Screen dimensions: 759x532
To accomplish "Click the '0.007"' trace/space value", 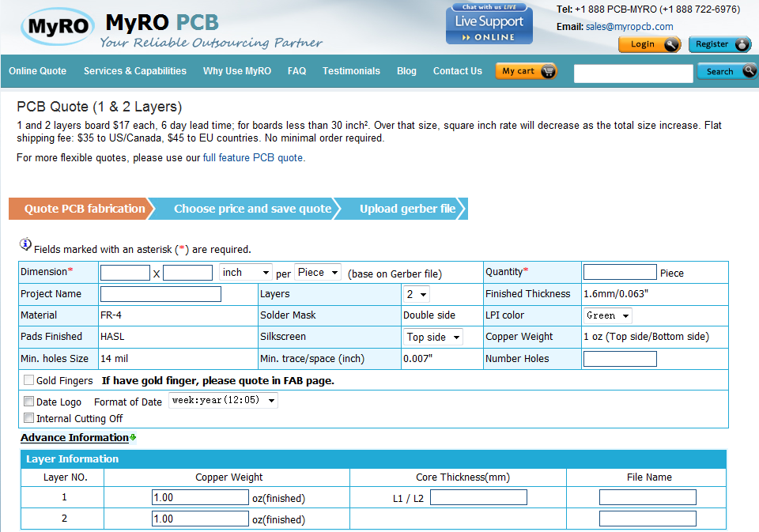I will [417, 359].
